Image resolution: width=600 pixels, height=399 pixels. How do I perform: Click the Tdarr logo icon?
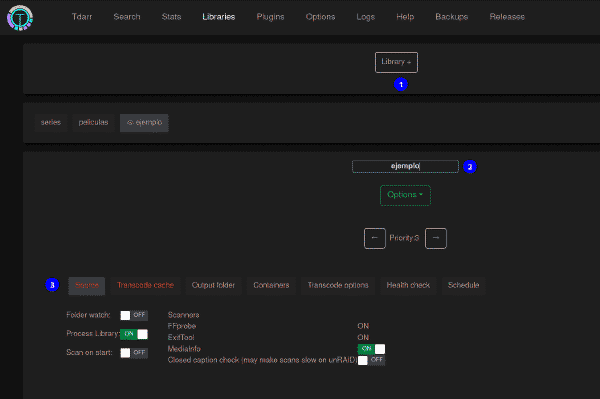[x=20, y=18]
